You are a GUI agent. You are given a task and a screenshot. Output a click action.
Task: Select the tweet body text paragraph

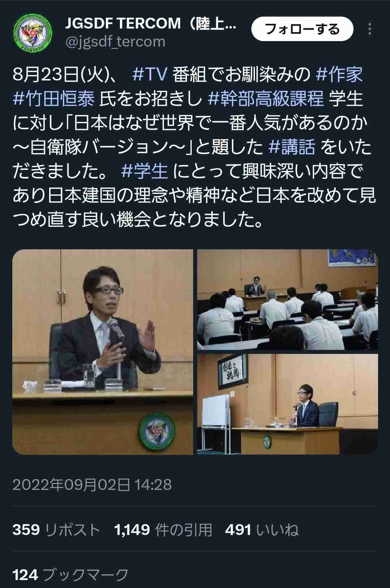pos(194,147)
